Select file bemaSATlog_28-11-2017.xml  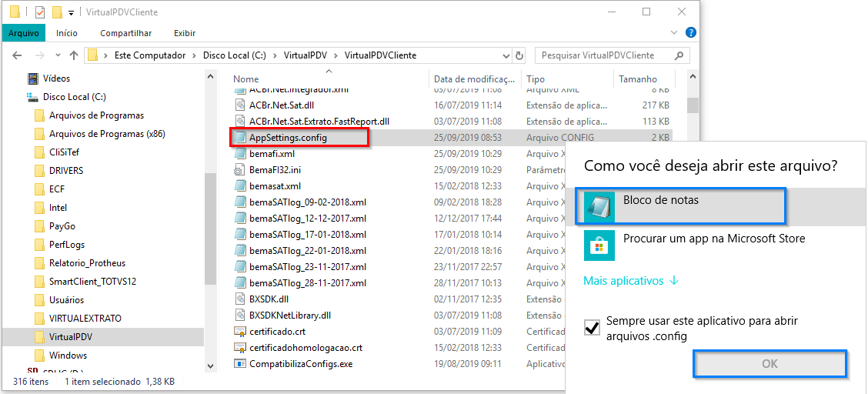pos(308,282)
